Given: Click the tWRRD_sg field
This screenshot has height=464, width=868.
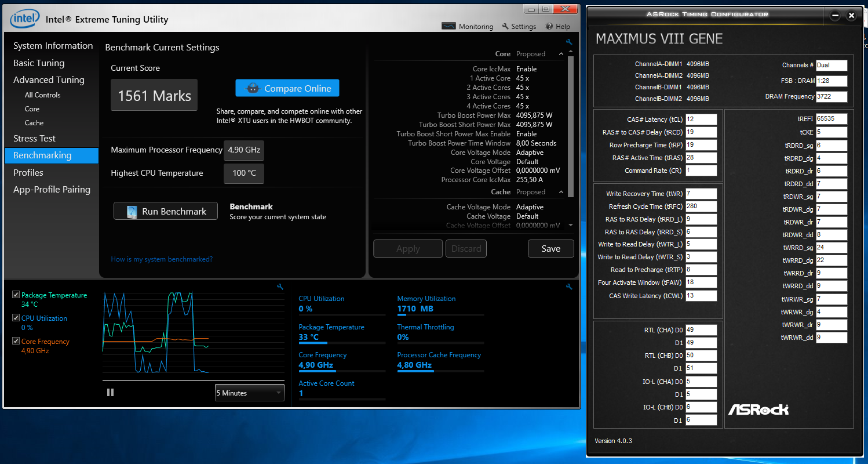Looking at the screenshot, I should [x=831, y=248].
